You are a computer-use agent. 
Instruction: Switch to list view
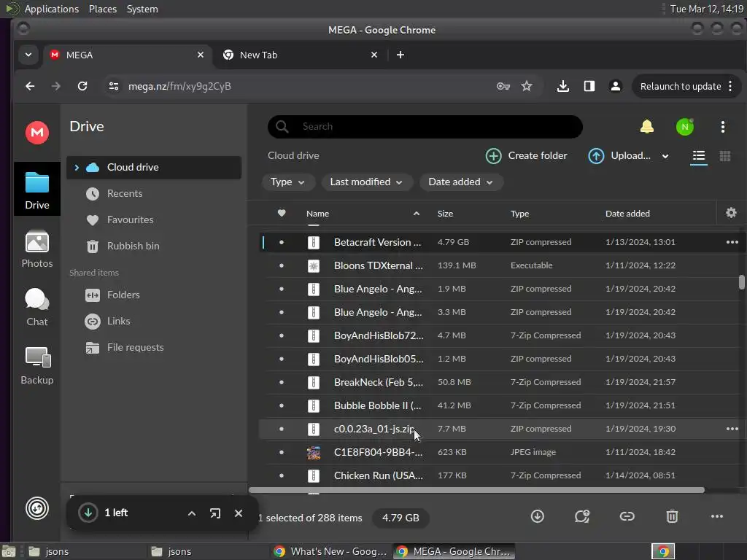pos(698,156)
